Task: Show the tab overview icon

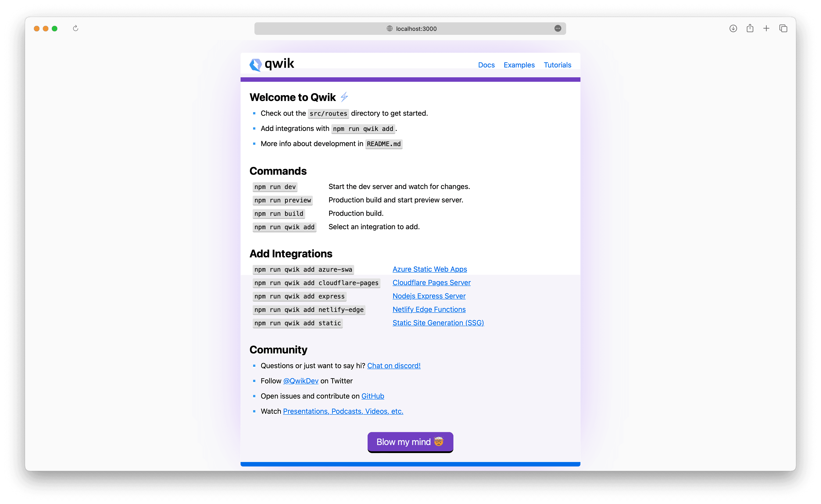Action: (x=783, y=28)
